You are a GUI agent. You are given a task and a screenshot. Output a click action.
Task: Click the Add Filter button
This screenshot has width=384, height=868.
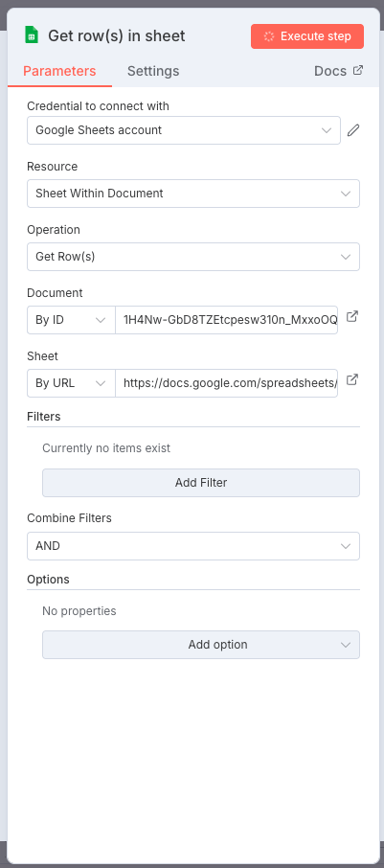[x=201, y=483]
